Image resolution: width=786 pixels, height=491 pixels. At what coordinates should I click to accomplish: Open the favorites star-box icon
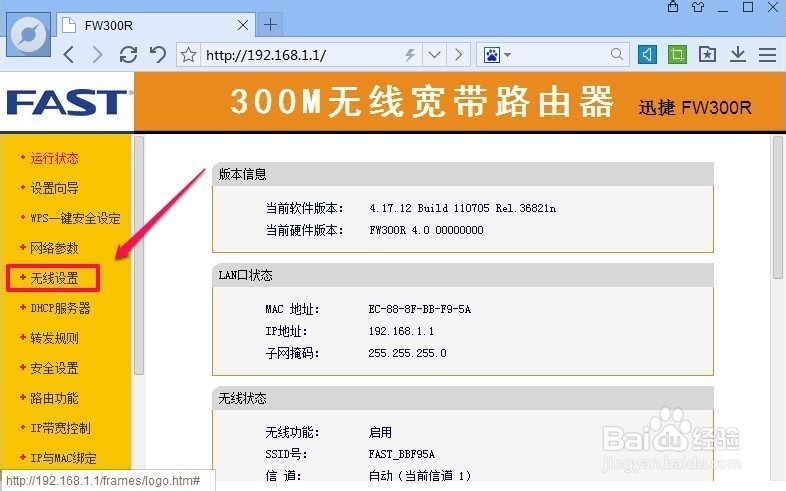click(707, 54)
